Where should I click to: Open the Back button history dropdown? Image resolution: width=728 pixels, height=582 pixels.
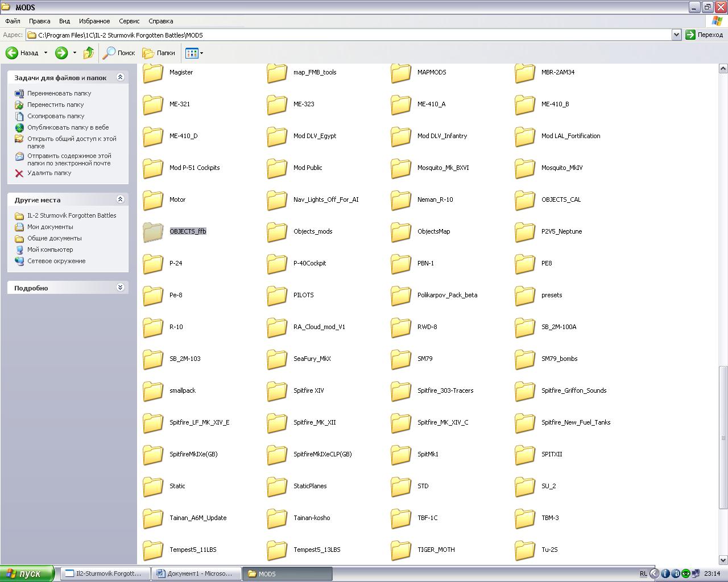coord(46,53)
